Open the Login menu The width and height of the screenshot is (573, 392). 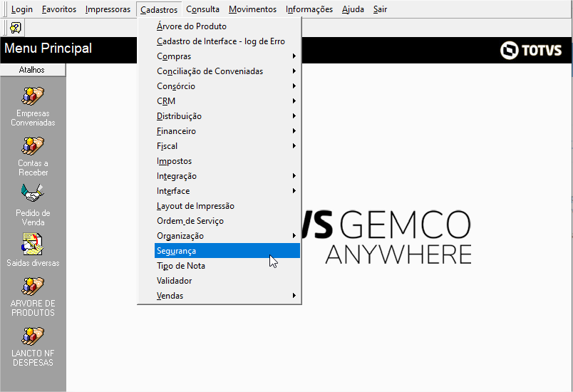click(x=22, y=9)
